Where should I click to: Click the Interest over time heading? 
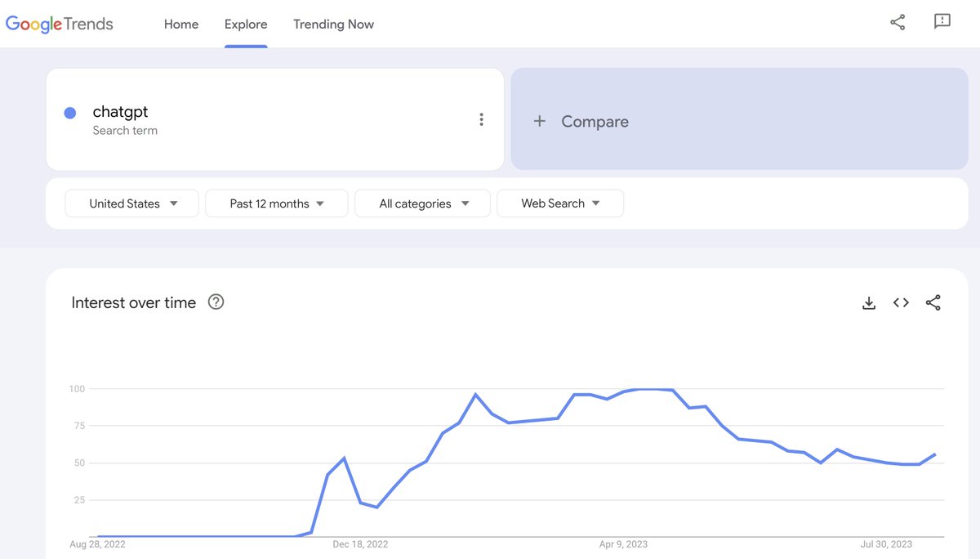click(134, 302)
